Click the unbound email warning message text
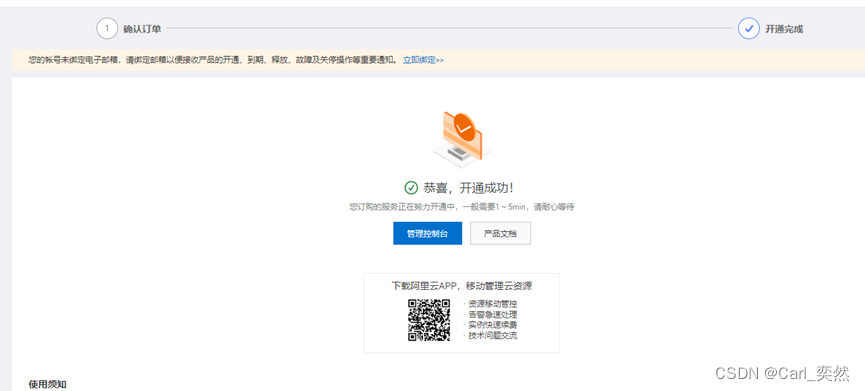865x391 pixels. tap(212, 60)
